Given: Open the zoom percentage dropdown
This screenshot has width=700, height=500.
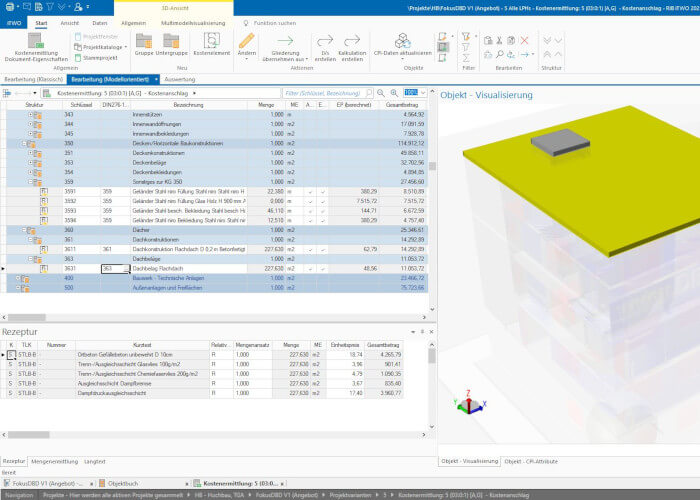Looking at the screenshot, I should pos(423,93).
